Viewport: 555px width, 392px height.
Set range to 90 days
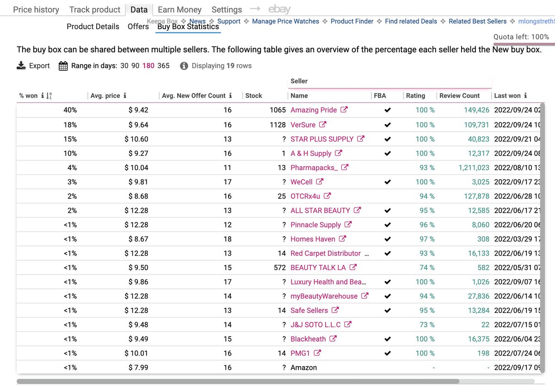136,66
